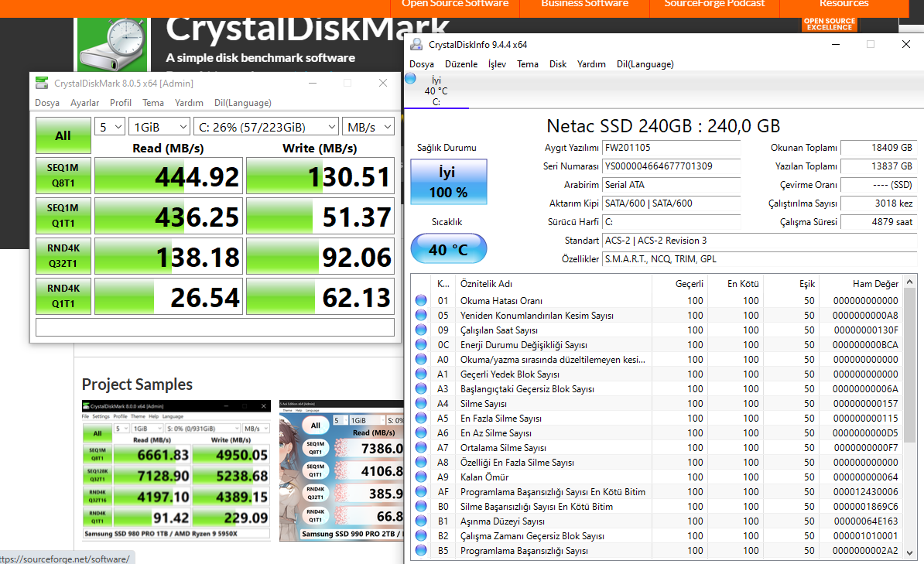Screen dimensions: 924x564
Task: Click status orb of attribute B0 row
Action: pyautogui.click(x=421, y=507)
